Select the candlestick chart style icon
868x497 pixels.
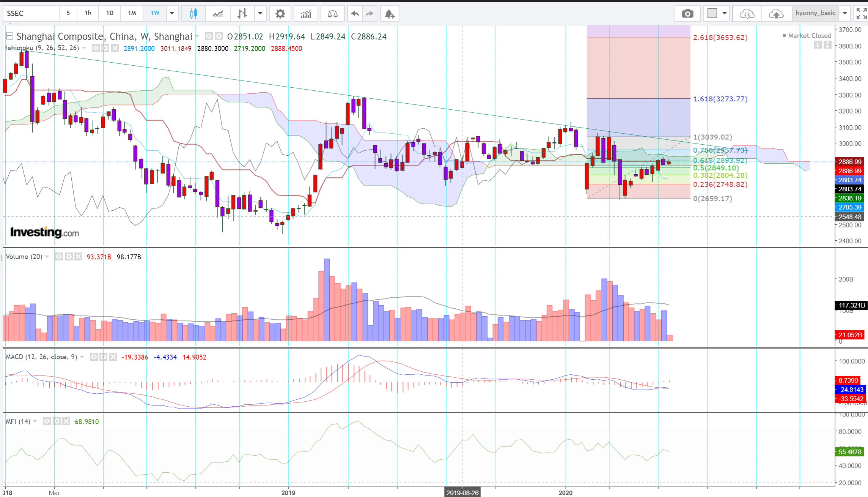[193, 14]
